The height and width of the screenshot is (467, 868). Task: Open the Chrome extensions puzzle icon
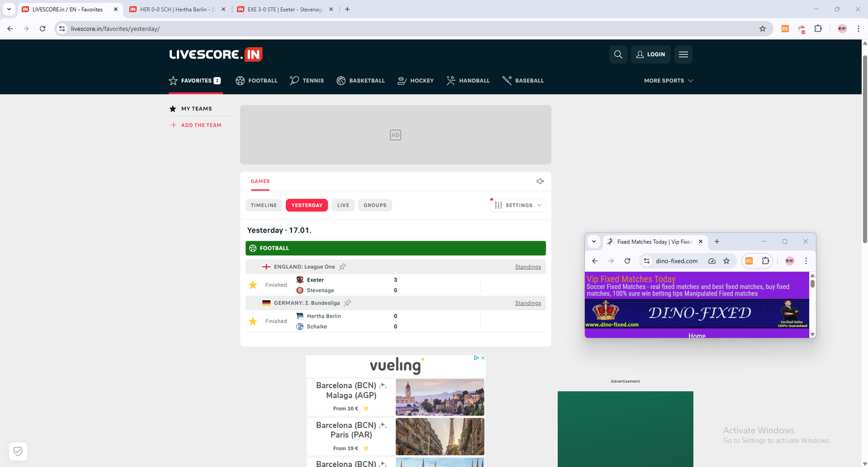tap(818, 29)
